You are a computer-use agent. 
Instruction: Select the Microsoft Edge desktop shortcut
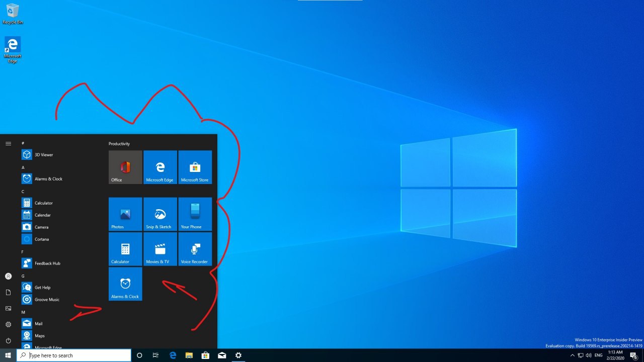pyautogui.click(x=13, y=50)
